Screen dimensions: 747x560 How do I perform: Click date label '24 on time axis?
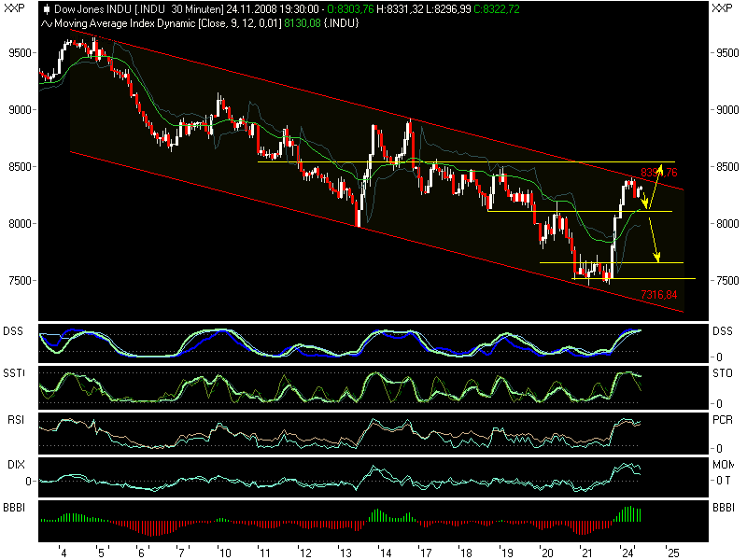point(627,553)
